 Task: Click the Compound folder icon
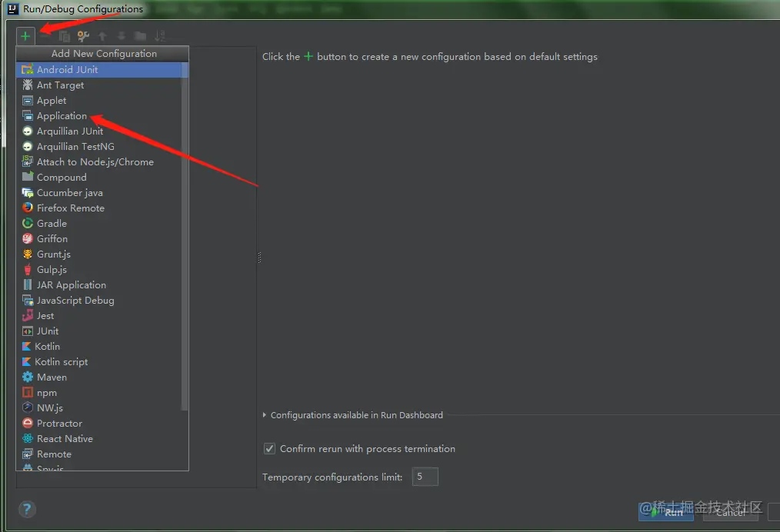pyautogui.click(x=28, y=177)
